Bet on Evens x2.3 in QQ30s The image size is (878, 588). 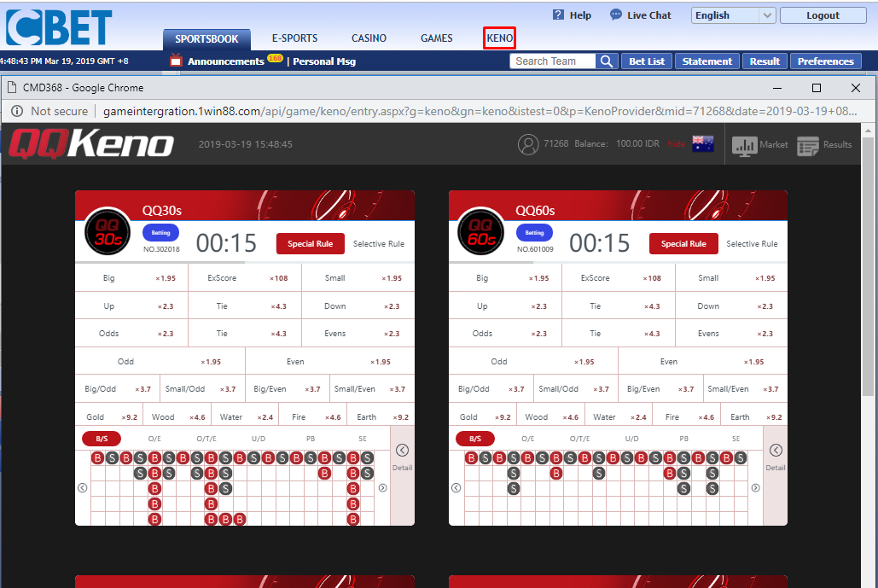358,333
